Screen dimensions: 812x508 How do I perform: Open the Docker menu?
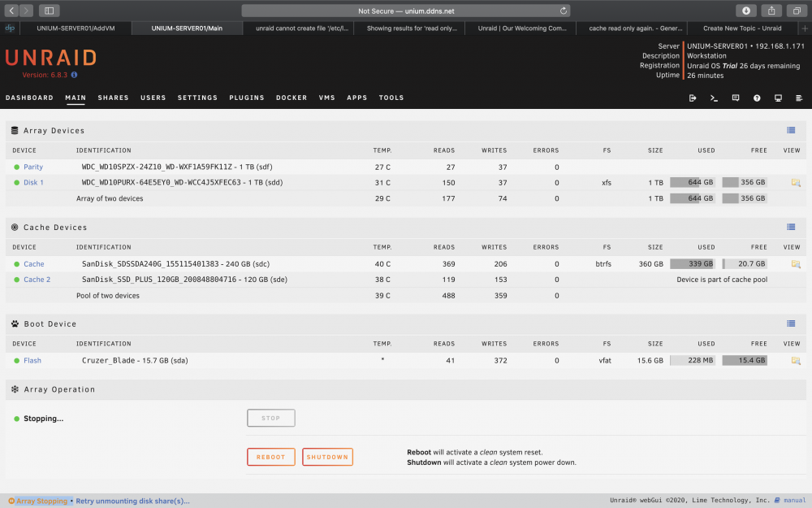292,98
